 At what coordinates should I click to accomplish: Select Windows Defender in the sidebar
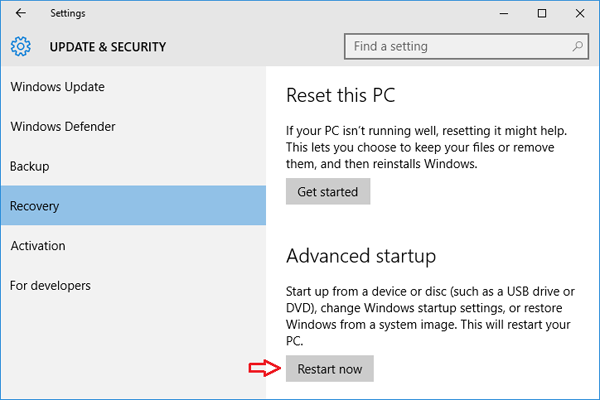[62, 127]
